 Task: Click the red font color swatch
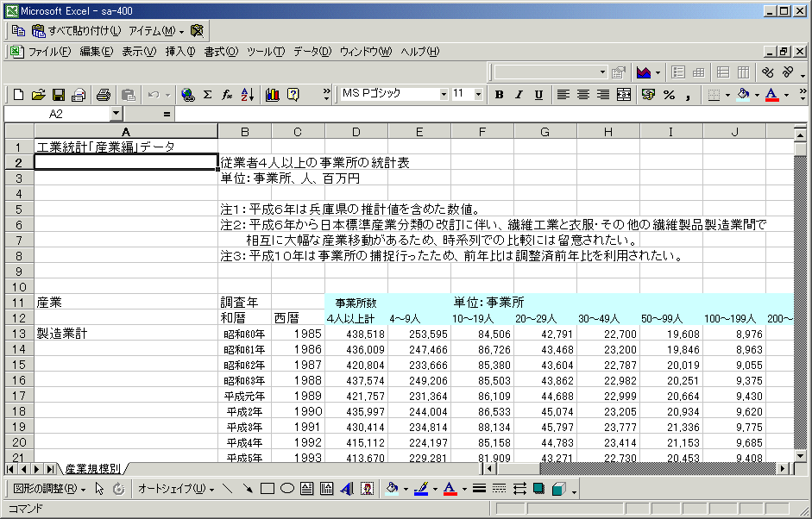[x=771, y=95]
